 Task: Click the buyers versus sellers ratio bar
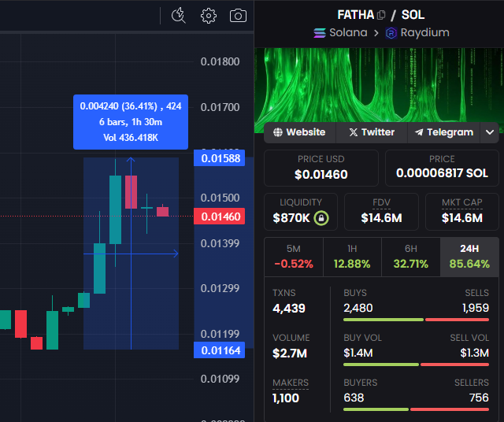pyautogui.click(x=416, y=409)
